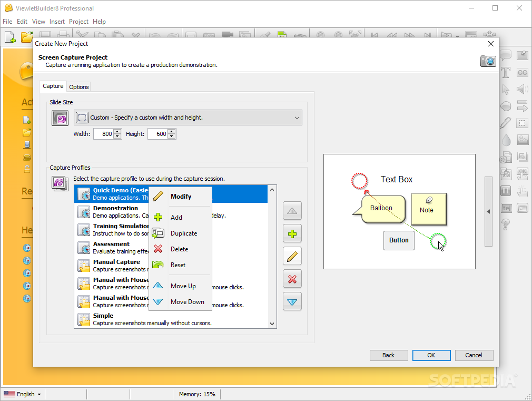Choose Duplicate from the context menu

point(181,233)
